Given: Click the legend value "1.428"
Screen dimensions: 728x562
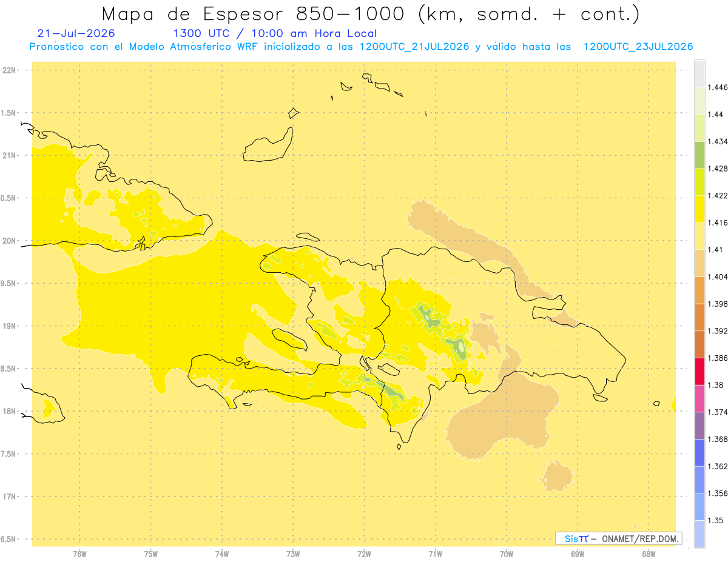Looking at the screenshot, I should click(x=718, y=169).
